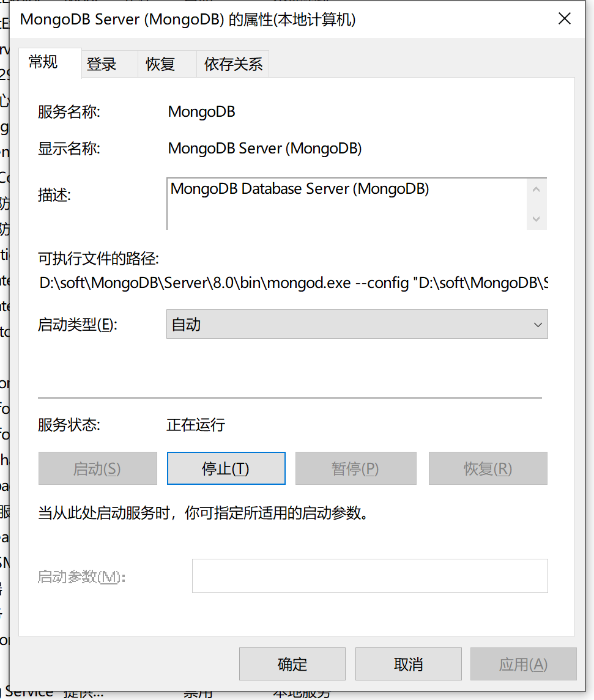The height and width of the screenshot is (700, 594).
Task: Click the 应用(A) button
Action: coord(524,664)
